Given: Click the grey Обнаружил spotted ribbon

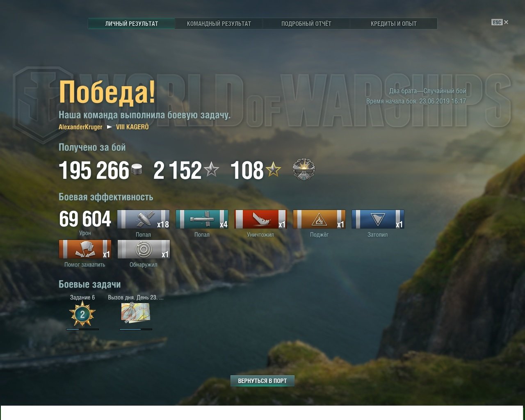Looking at the screenshot, I should (144, 249).
